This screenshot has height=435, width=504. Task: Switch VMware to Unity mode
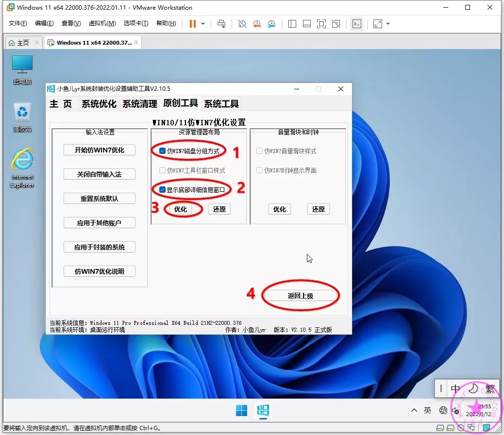point(336,24)
